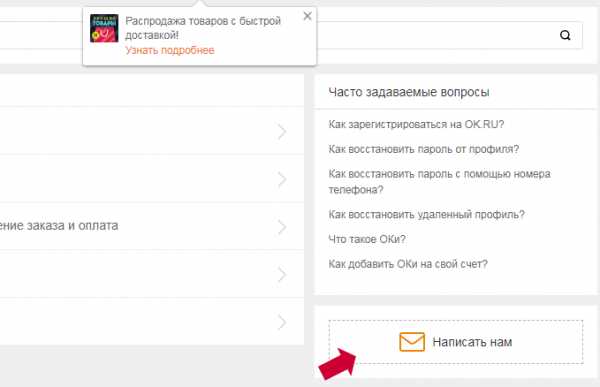Select the 'заказа и оплата' help section row

(152, 226)
